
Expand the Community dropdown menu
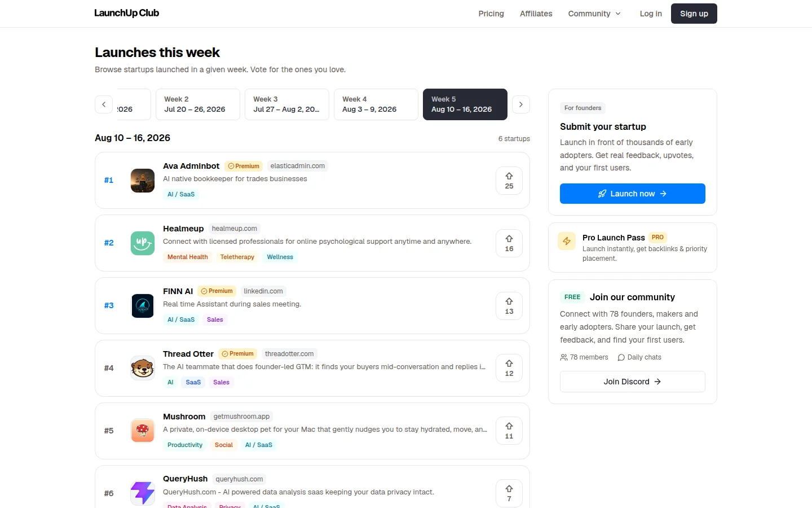point(594,14)
